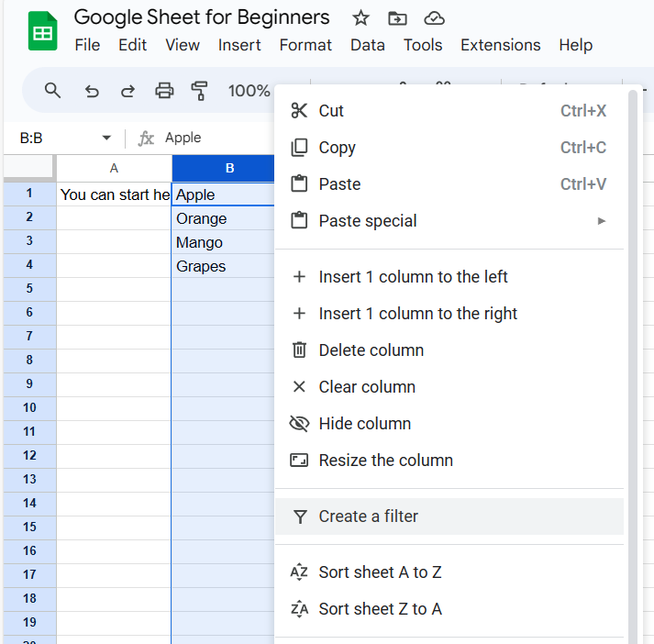Open the Google Sheets home icon
Image resolution: width=654 pixels, height=644 pixels.
[x=42, y=31]
